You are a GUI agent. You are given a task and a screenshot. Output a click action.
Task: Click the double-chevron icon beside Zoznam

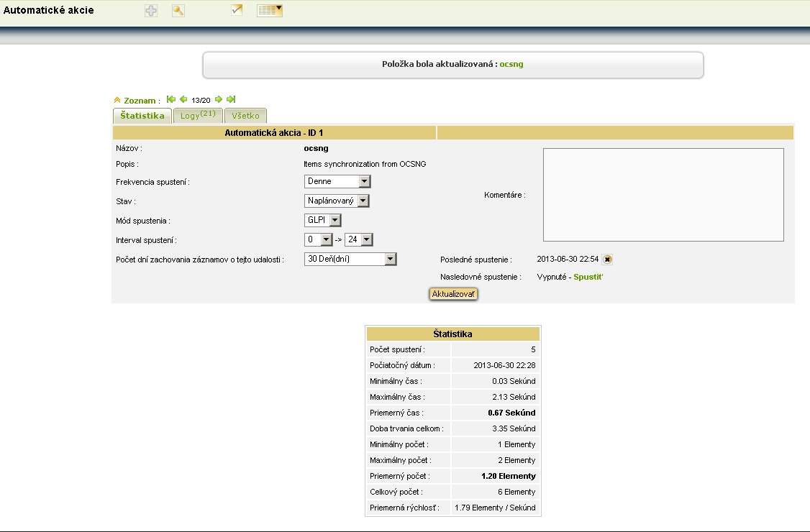(117, 100)
